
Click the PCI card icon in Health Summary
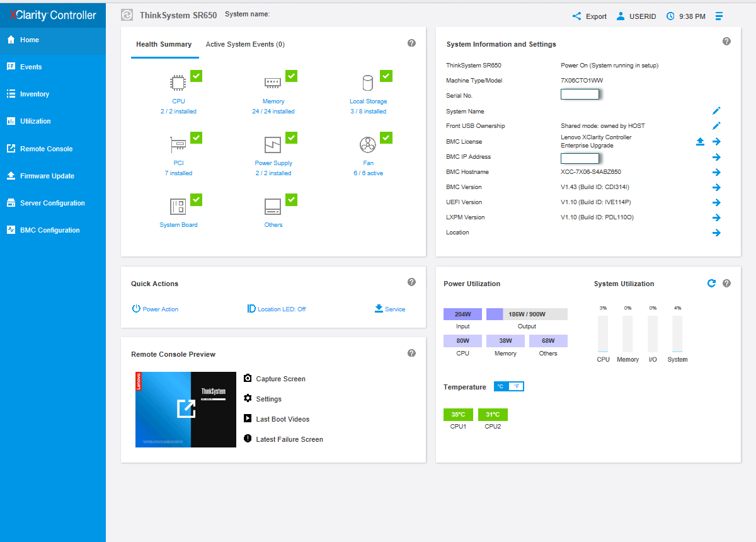tap(178, 145)
